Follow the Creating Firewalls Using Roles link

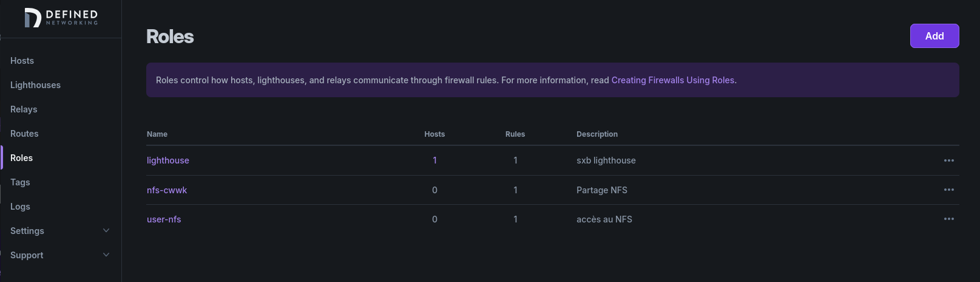coord(673,80)
